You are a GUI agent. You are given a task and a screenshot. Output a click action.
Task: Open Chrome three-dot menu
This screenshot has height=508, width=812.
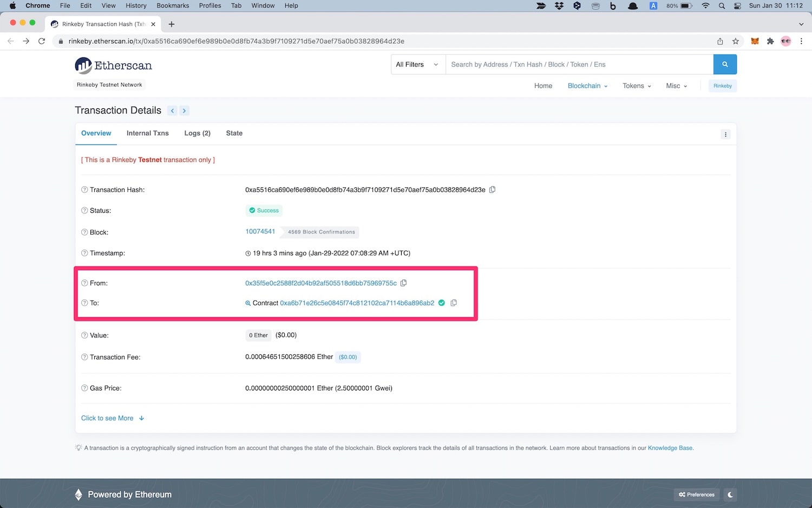[801, 41]
